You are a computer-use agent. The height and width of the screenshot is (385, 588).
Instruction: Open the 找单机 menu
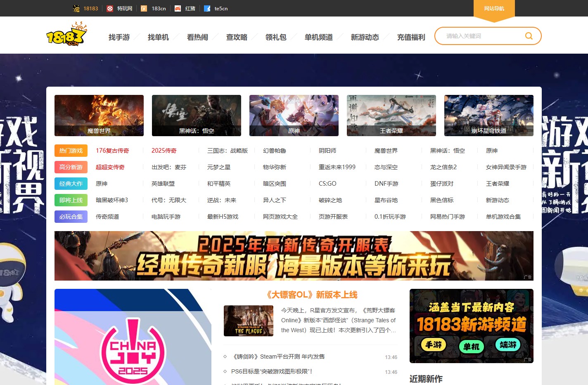click(x=158, y=37)
